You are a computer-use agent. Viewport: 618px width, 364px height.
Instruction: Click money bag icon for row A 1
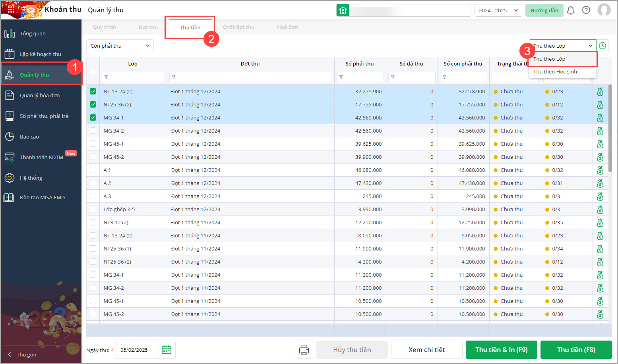point(600,170)
